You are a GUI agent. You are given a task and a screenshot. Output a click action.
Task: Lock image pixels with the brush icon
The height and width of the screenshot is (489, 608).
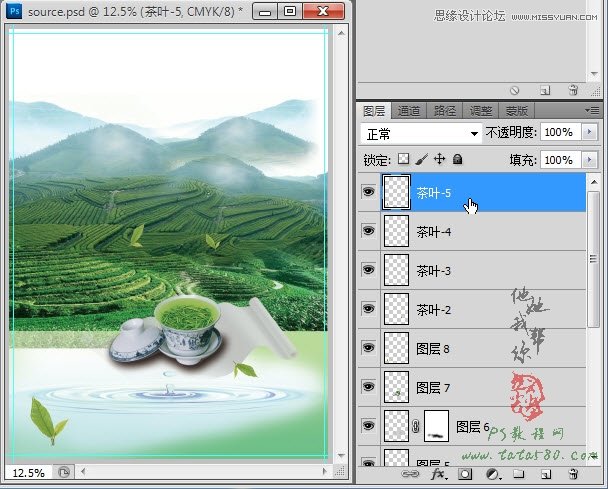click(421, 159)
